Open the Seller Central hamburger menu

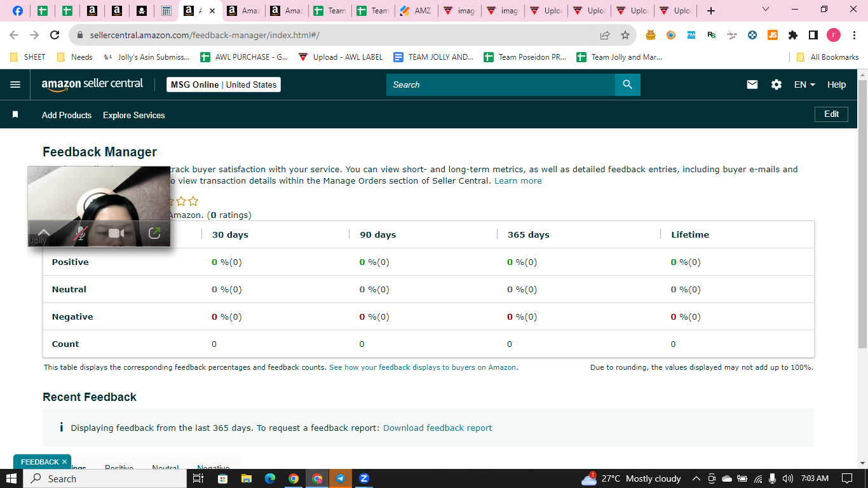coord(15,85)
